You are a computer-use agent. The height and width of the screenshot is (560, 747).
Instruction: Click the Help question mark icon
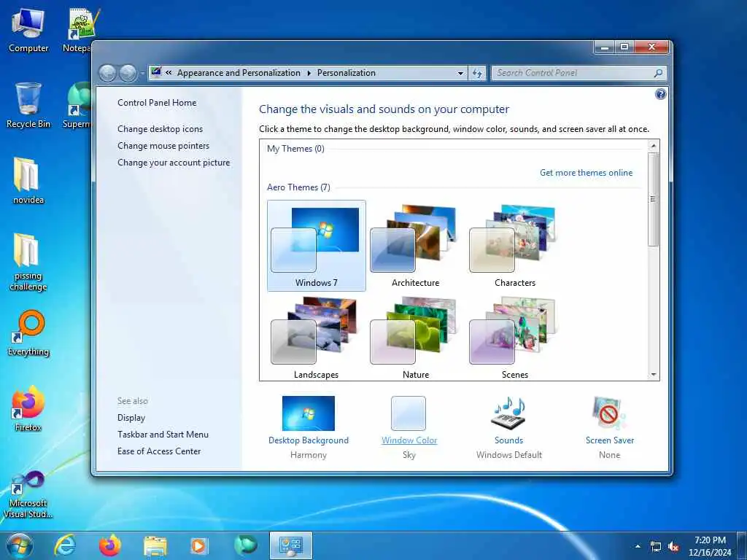(660, 94)
